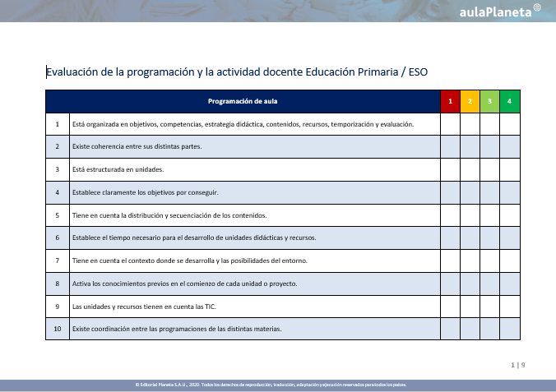Select the red rating column header 1

[450, 101]
